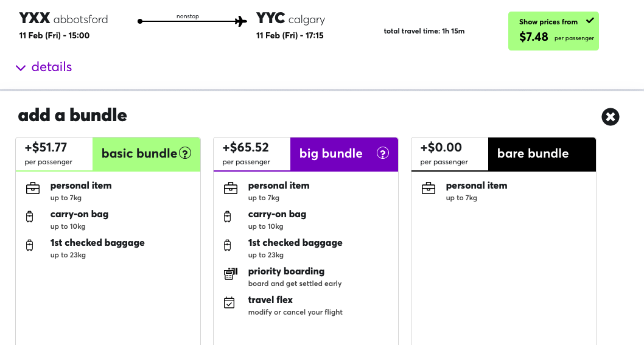Choose the +$51.77 per passenger price
644x345 pixels.
click(x=49, y=153)
